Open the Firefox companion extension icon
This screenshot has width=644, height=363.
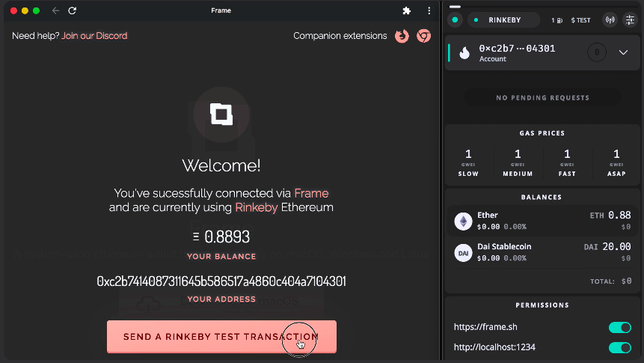(402, 36)
